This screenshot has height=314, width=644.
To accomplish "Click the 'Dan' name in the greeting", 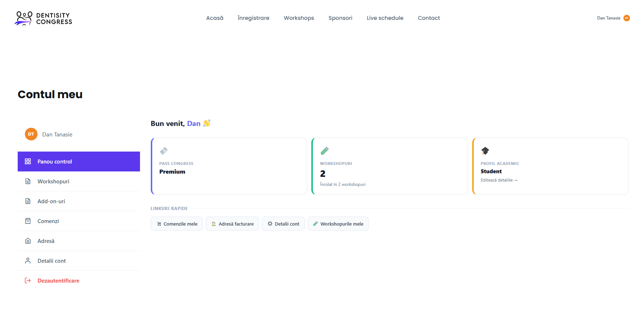I will coord(194,123).
